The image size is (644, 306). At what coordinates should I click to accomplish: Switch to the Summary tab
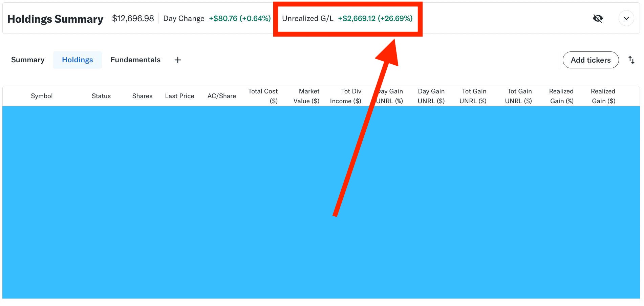pos(28,60)
